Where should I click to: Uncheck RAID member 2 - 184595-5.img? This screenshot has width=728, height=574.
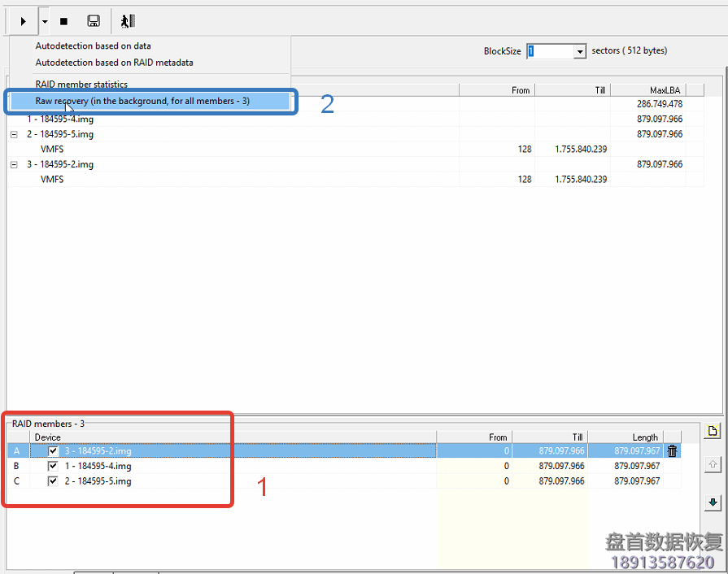pyautogui.click(x=52, y=481)
